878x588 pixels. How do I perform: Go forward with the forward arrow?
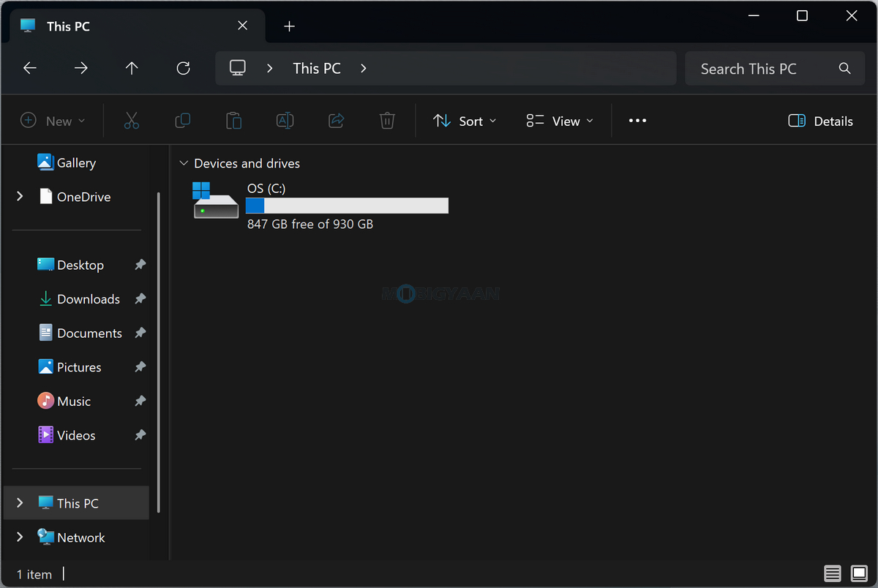(80, 68)
